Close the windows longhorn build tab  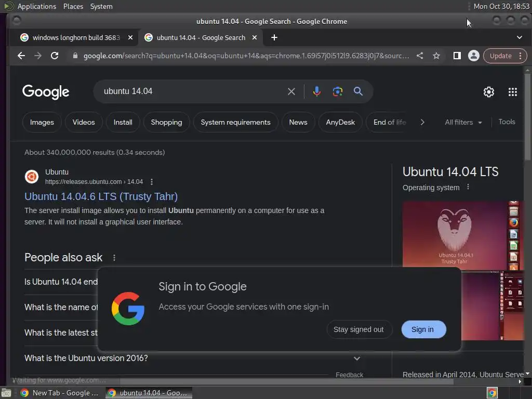130,37
